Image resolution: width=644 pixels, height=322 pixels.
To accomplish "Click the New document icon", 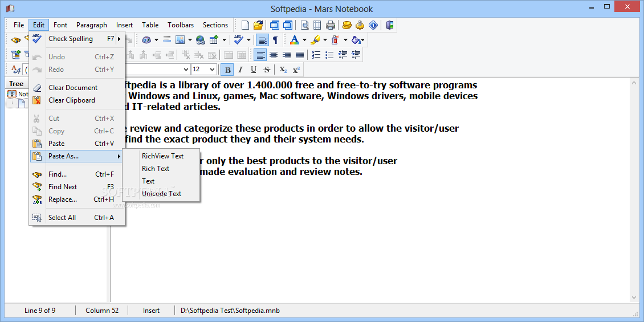I will pos(245,25).
